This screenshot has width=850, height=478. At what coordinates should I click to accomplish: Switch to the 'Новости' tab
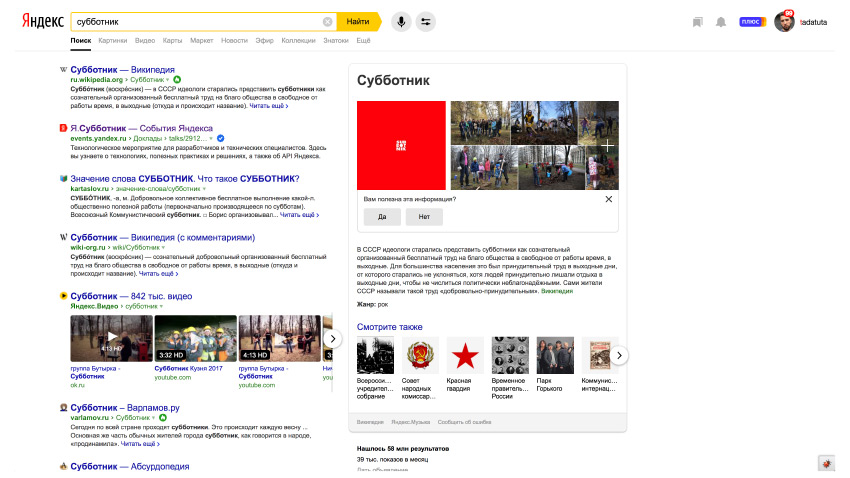coord(234,41)
